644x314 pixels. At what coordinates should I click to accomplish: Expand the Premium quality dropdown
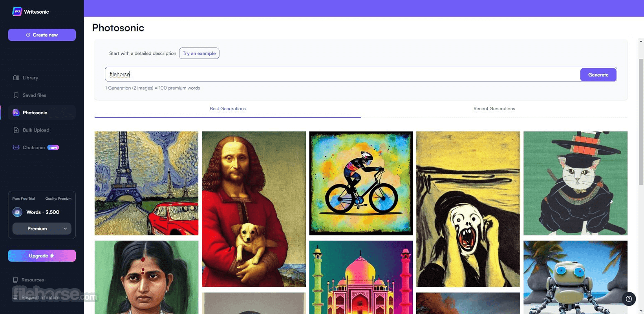click(42, 228)
